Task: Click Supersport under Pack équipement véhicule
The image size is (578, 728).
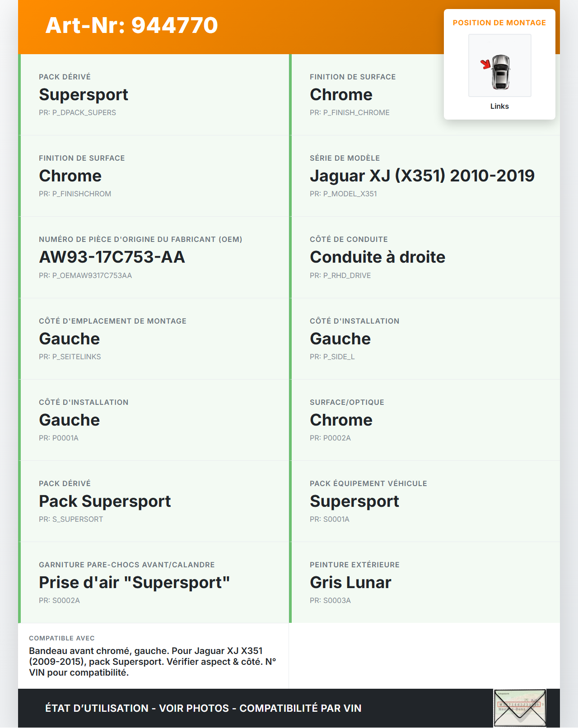Action: coord(354,501)
